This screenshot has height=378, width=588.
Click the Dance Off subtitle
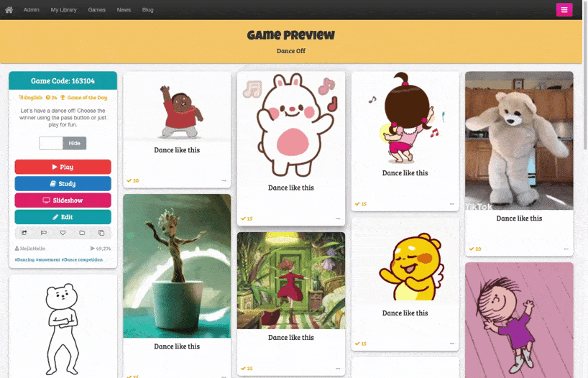(291, 51)
